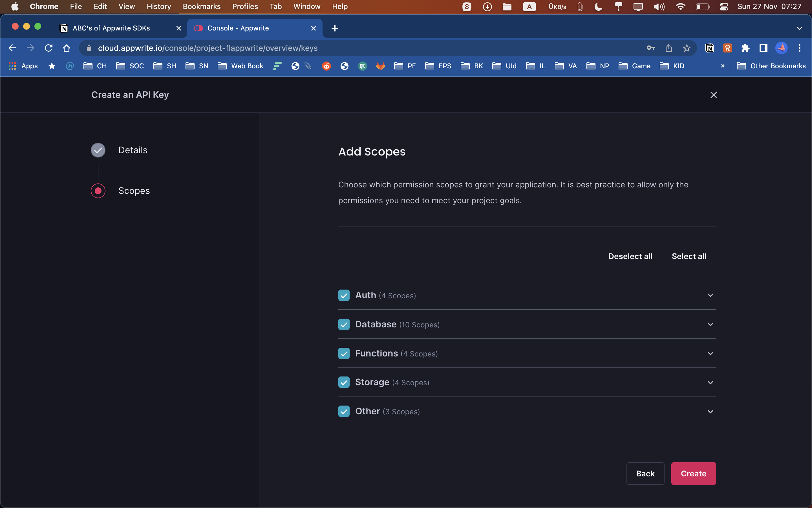Expand the Storage scopes section
This screenshot has height=508, width=812.
pos(710,382)
